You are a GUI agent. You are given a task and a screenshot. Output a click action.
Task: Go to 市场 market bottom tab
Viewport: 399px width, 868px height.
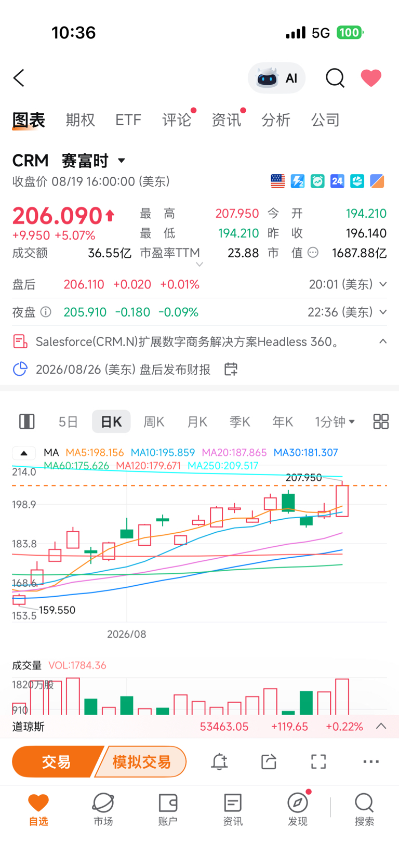103,810
